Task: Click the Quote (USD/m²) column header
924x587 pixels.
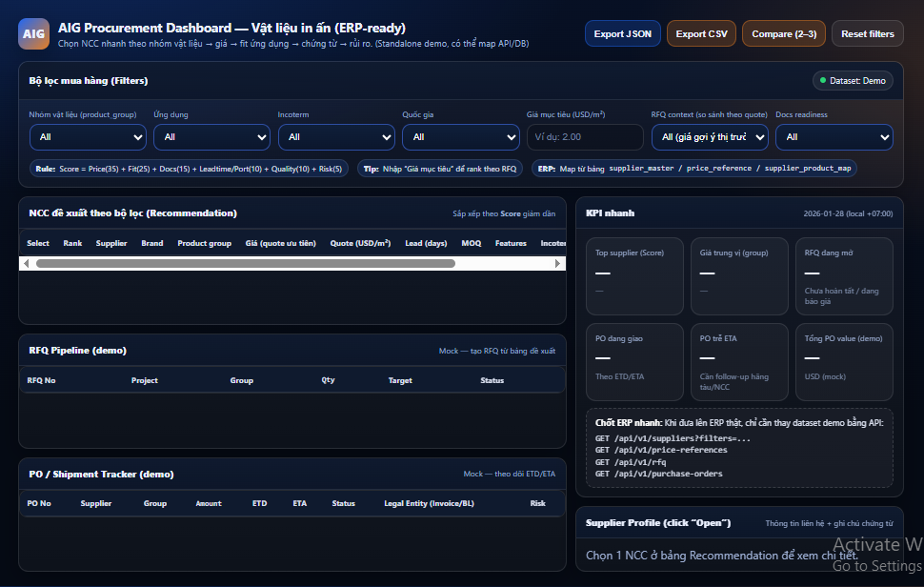Action: pos(360,244)
